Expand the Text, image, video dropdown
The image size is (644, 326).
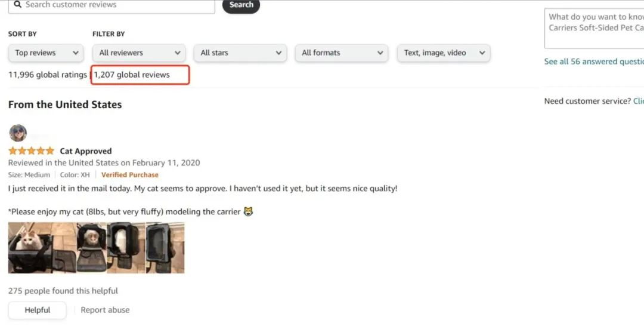pos(444,53)
